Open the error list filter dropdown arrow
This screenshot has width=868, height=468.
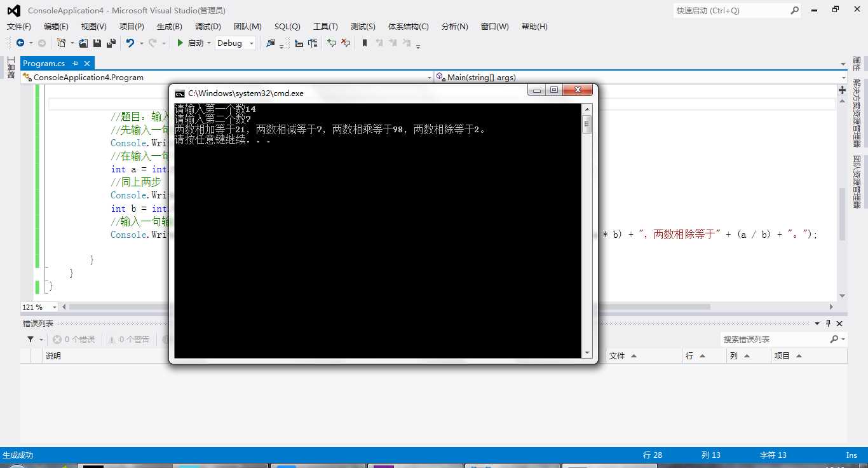point(41,340)
